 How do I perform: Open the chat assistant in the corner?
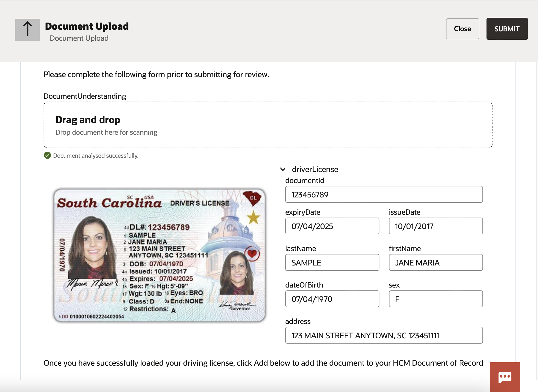tap(504, 377)
